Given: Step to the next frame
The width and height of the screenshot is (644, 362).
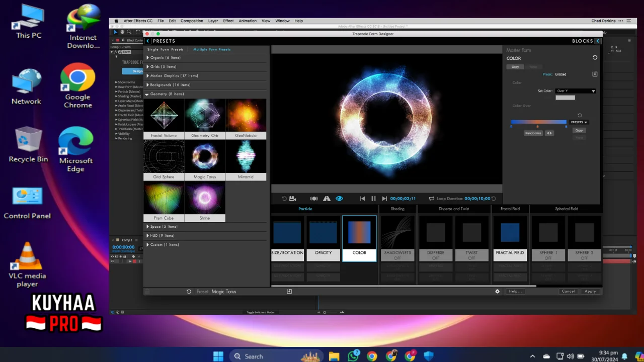Looking at the screenshot, I should pos(384,199).
